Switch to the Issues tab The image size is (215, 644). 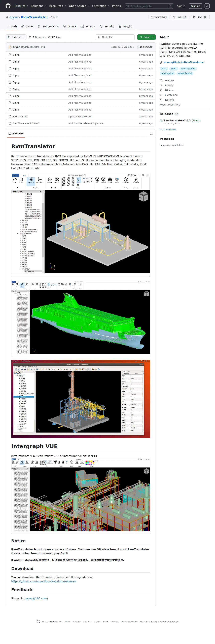tap(27, 27)
